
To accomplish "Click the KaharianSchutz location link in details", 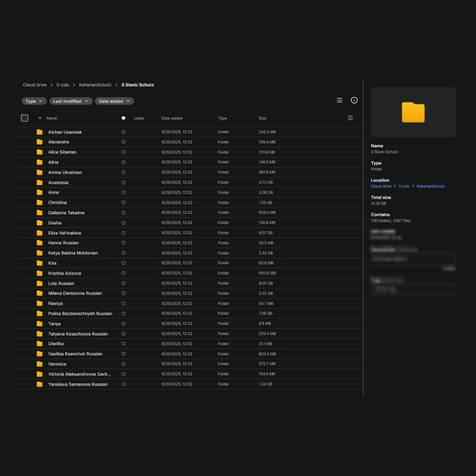I will click(x=431, y=186).
